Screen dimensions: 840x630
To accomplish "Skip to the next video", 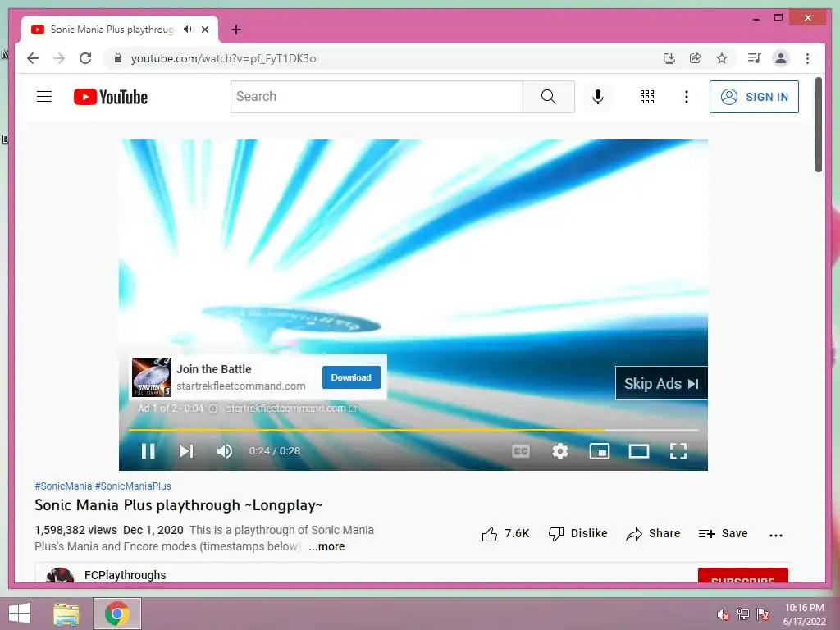I will 186,451.
